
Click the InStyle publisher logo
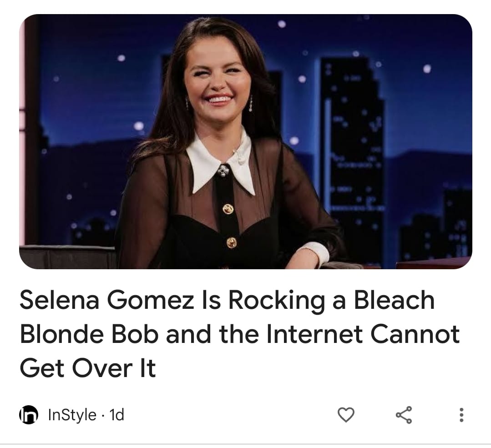tap(28, 415)
